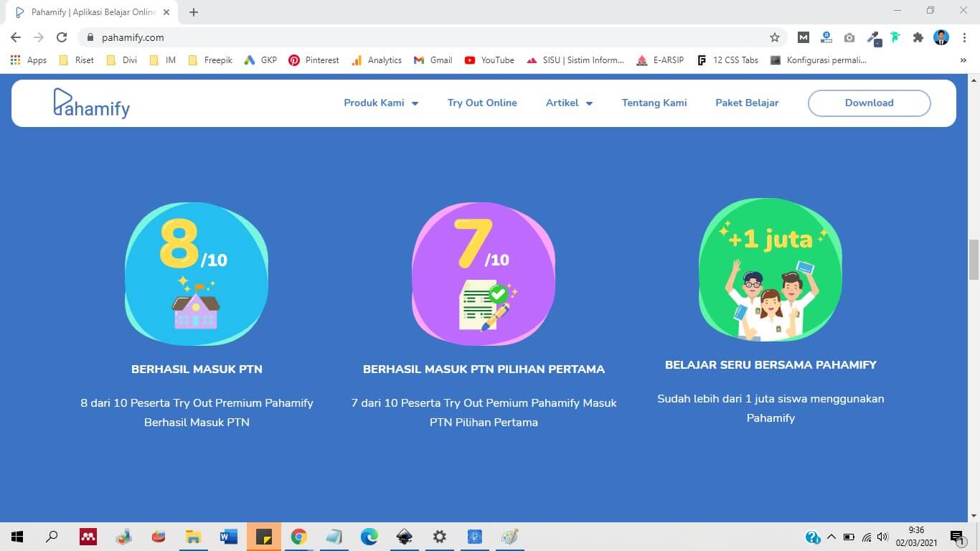Open the 12 CSS Tabs bookmark
980x551 pixels.
[727, 60]
